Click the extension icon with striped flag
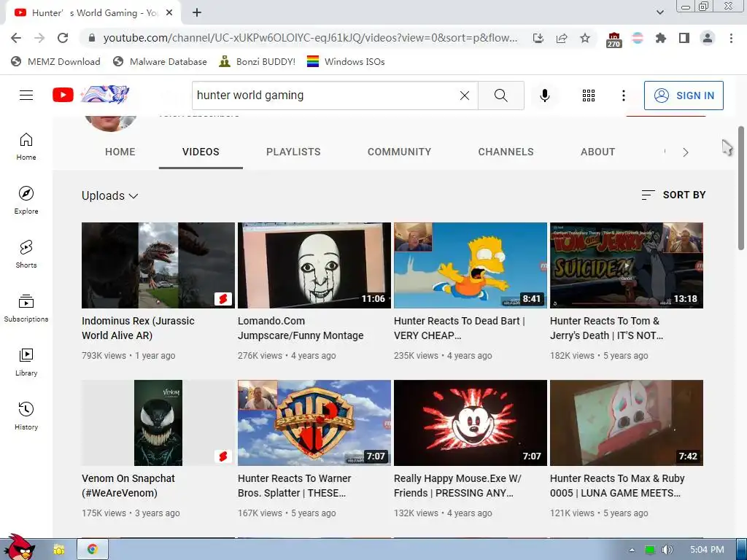747x560 pixels. click(638, 38)
